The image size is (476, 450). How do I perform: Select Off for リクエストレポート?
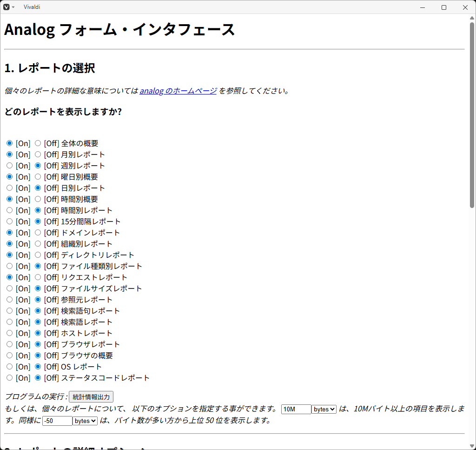[38, 277]
